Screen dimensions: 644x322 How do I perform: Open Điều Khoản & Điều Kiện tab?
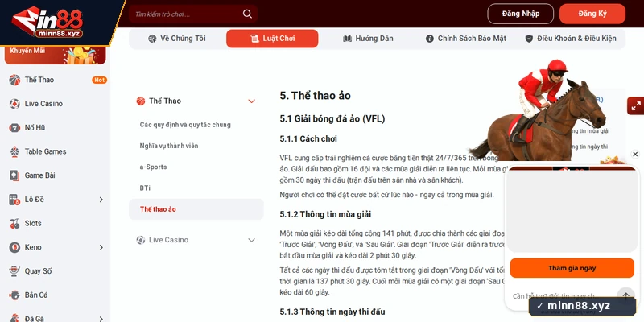pos(571,39)
